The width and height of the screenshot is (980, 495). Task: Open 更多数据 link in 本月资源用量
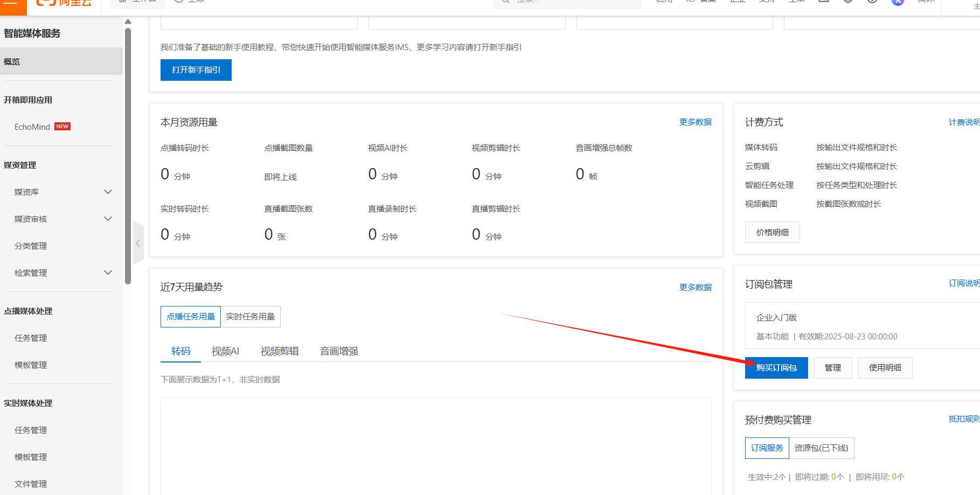pos(695,122)
